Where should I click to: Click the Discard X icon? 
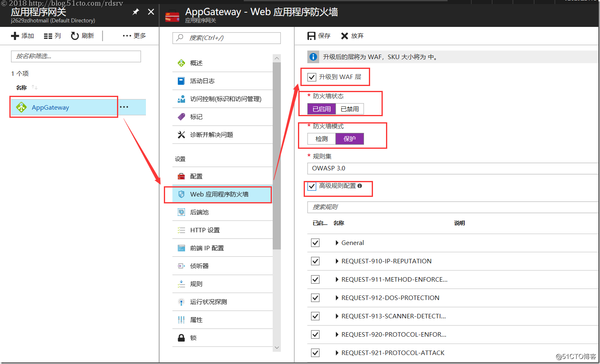(x=344, y=36)
